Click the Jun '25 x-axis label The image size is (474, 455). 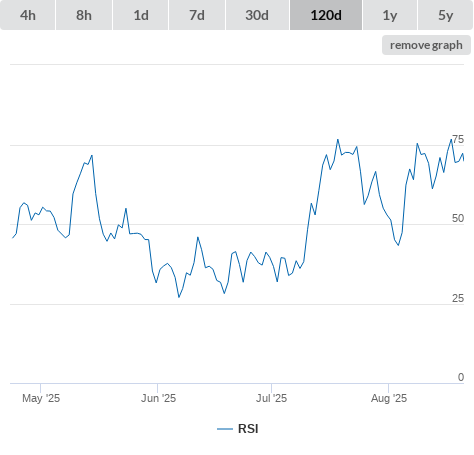[x=158, y=398]
